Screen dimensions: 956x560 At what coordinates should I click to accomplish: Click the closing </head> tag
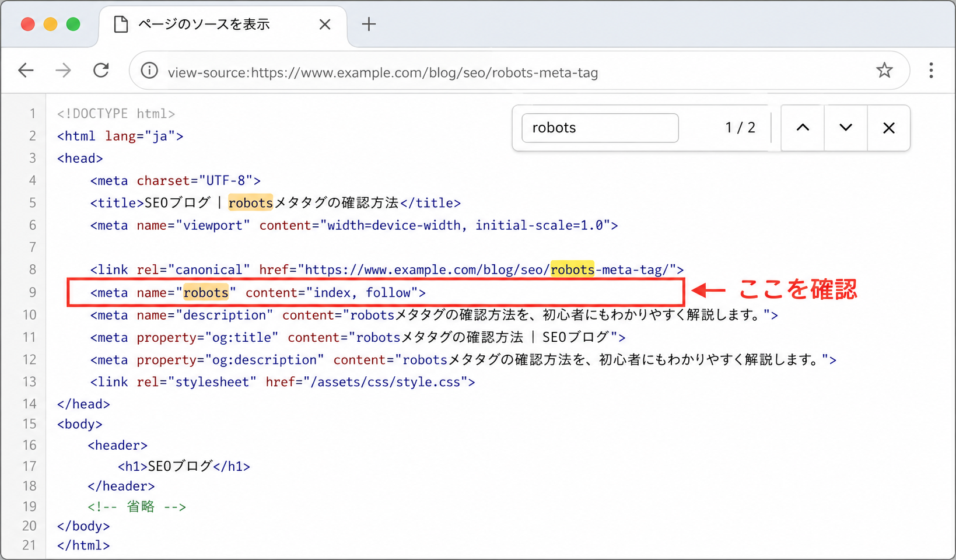tap(83, 404)
